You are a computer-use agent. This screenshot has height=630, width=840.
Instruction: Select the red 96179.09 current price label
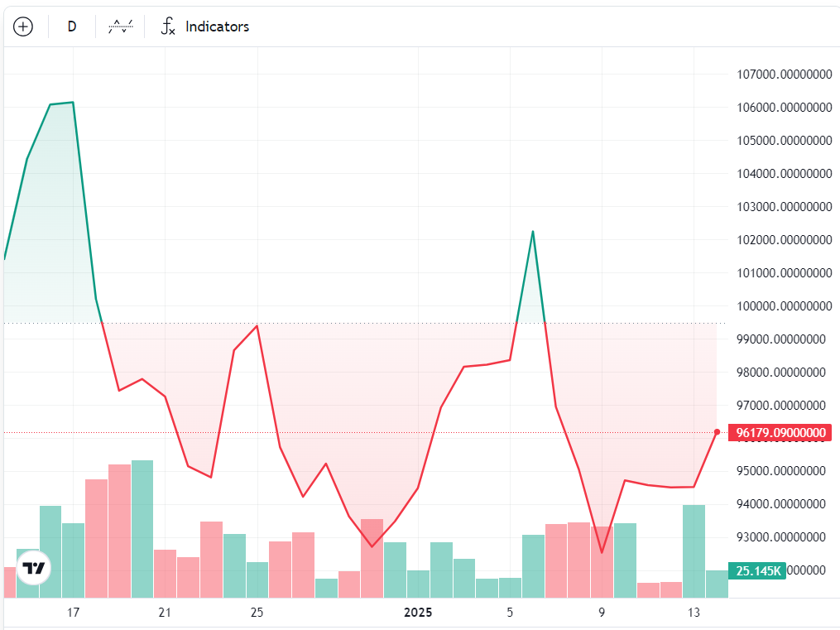pos(780,432)
